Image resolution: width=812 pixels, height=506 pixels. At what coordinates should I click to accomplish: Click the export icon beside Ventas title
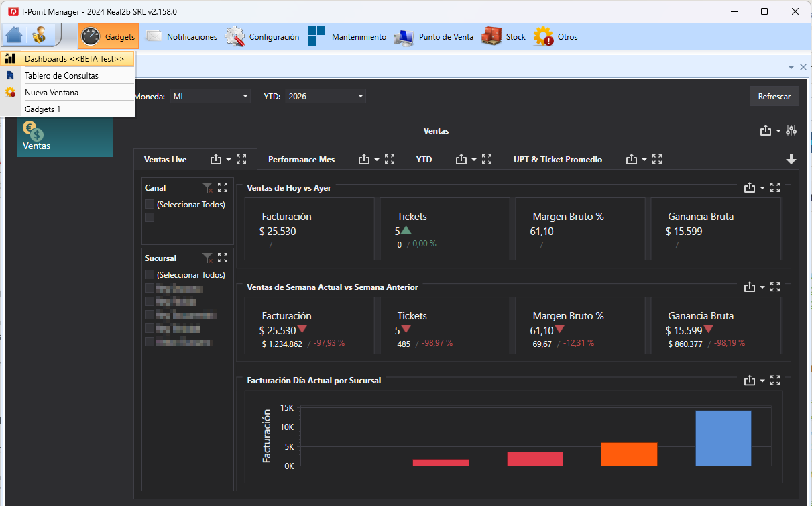point(766,131)
